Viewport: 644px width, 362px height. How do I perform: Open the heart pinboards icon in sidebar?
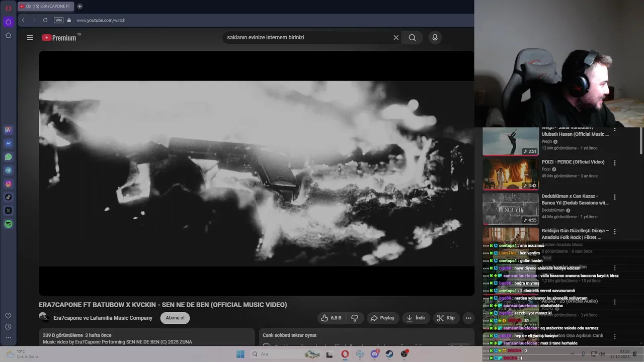point(8,316)
